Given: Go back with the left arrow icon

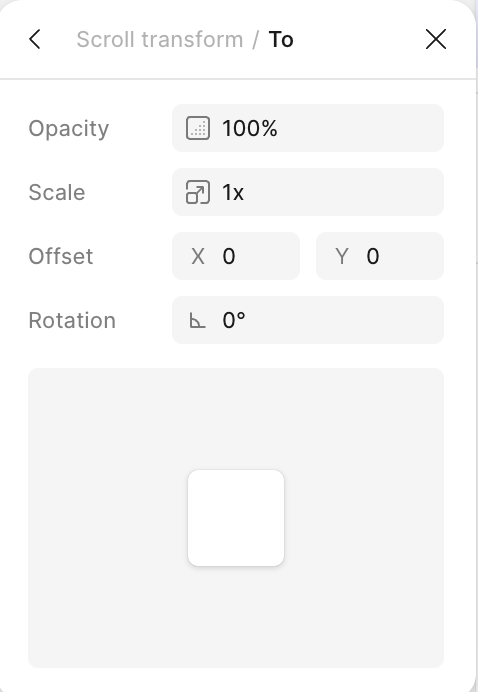Looking at the screenshot, I should click(35, 39).
